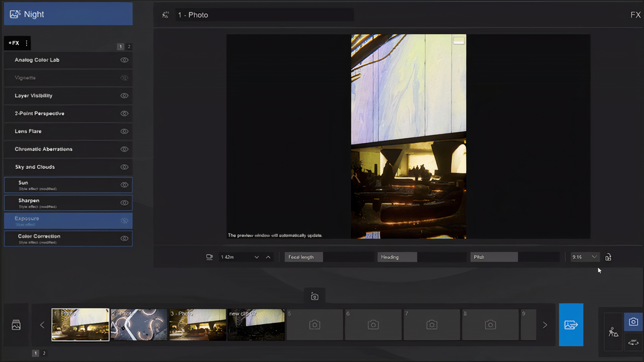Click the monitor icon in the bottom toolbar
This screenshot has height=362, width=644.
click(209, 257)
